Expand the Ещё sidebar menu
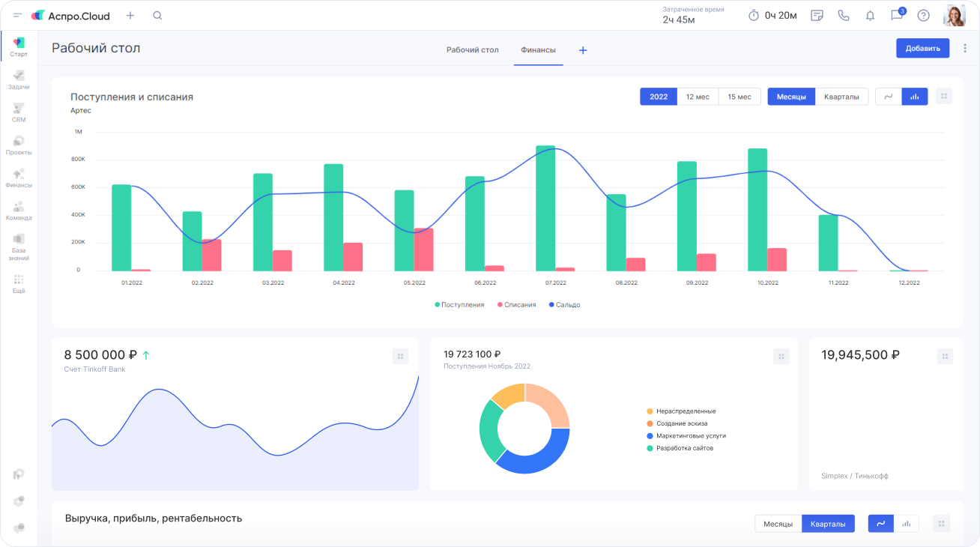 pos(19,283)
